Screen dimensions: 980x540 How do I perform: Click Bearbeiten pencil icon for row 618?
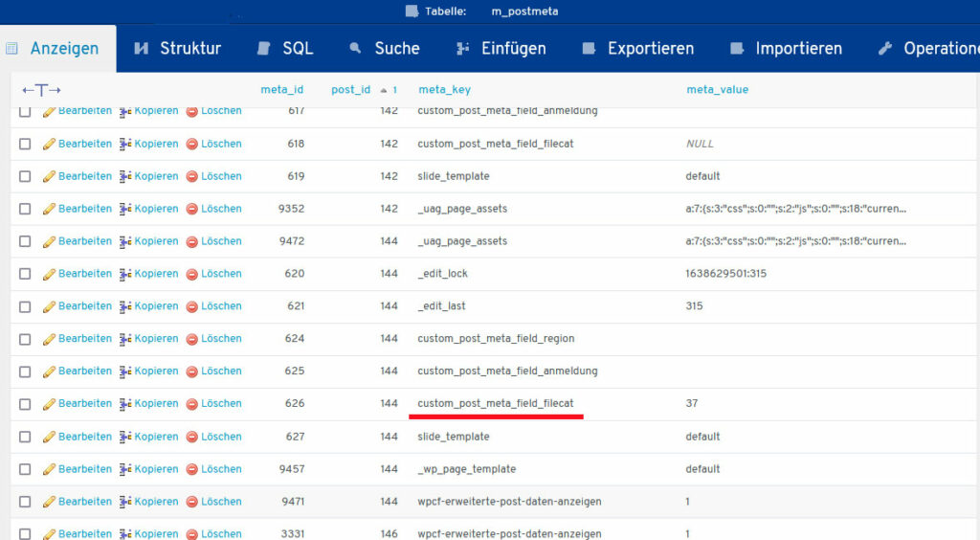point(49,144)
